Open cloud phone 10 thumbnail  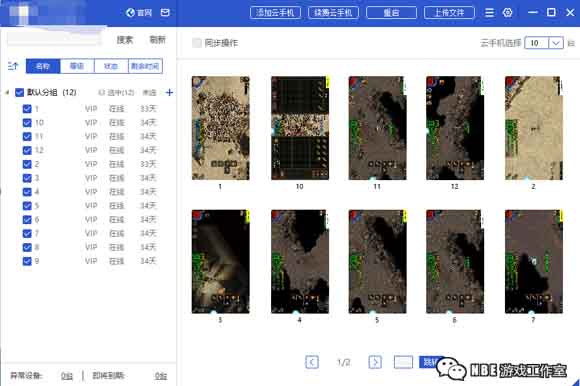tap(300, 128)
